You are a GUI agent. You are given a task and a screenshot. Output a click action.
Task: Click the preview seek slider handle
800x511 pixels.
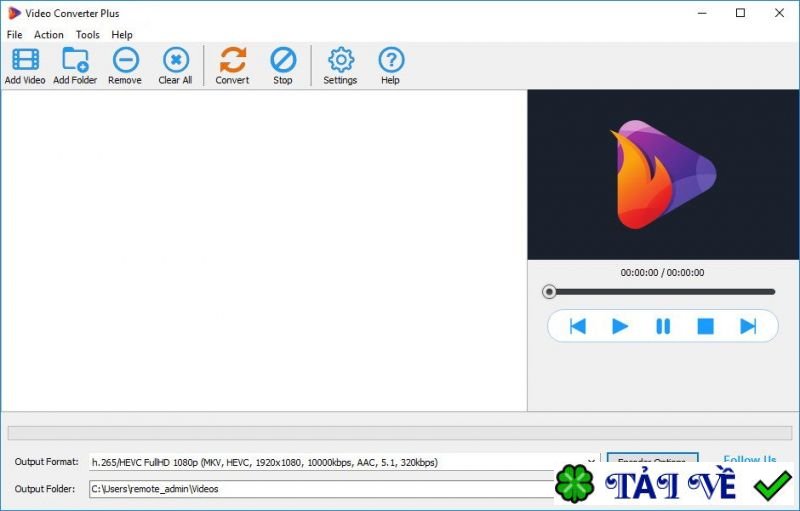(x=549, y=292)
